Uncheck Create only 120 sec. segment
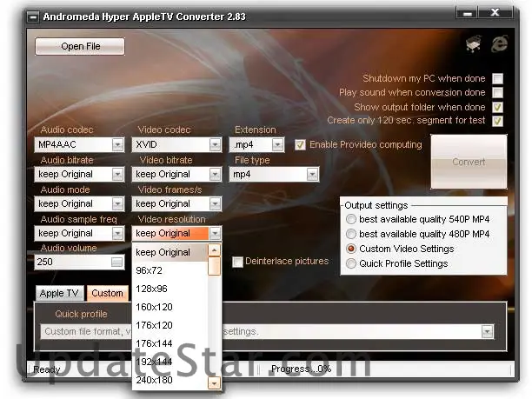The image size is (532, 399). pyautogui.click(x=498, y=121)
